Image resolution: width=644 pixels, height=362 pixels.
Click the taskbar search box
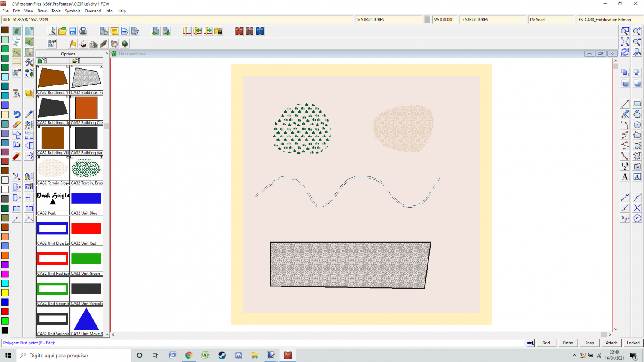click(74, 355)
